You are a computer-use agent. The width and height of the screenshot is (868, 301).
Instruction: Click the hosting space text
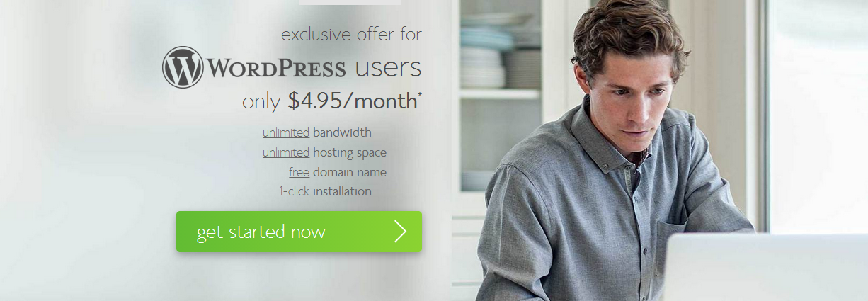click(x=350, y=152)
